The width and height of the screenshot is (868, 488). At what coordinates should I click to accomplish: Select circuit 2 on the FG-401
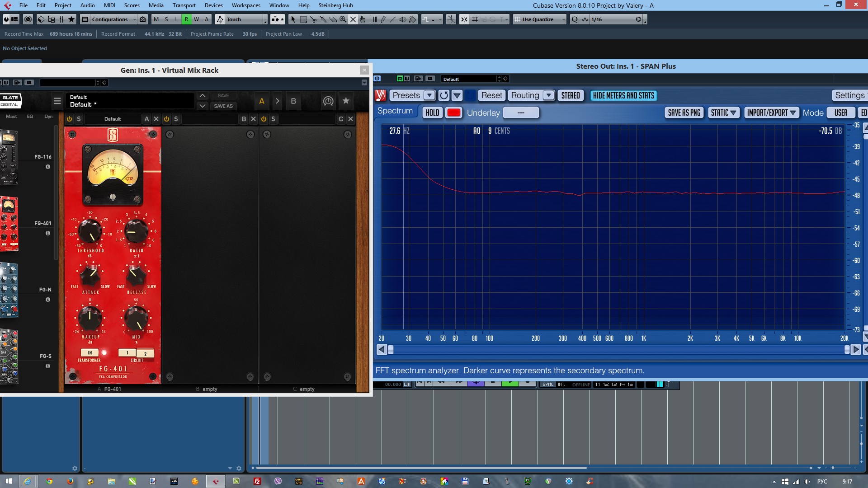click(145, 353)
